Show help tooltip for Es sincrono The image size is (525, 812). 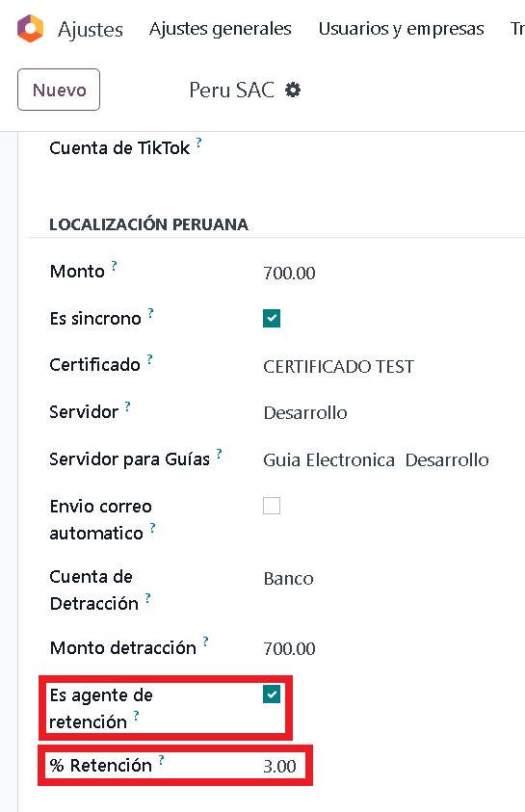(x=150, y=313)
